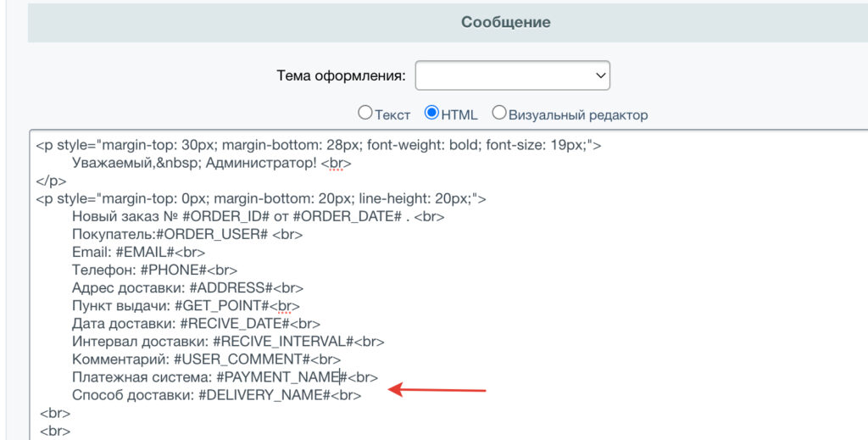This screenshot has height=440, width=868.
Task: Click the #PAYMENT_NAME# placeholder text
Action: 281,377
